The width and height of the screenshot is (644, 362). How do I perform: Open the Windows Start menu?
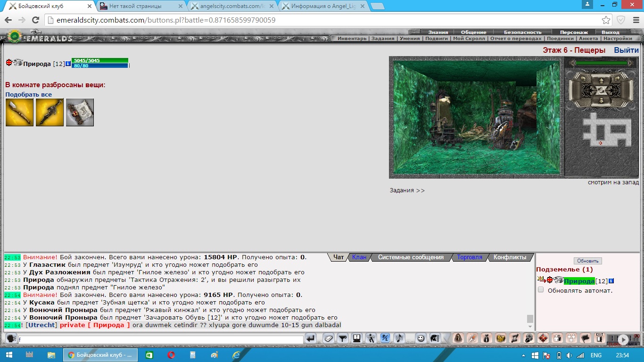tap(9, 355)
